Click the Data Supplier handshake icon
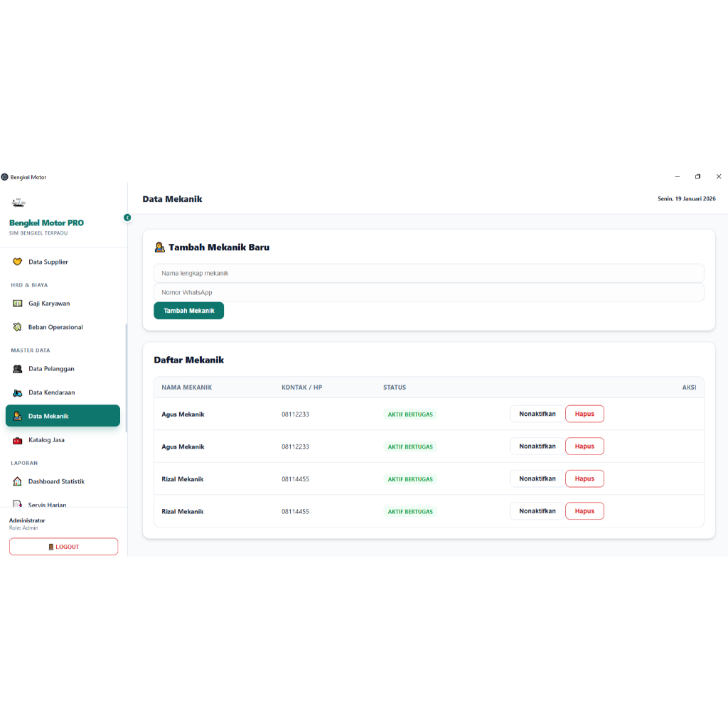The width and height of the screenshot is (728, 728). click(x=17, y=262)
